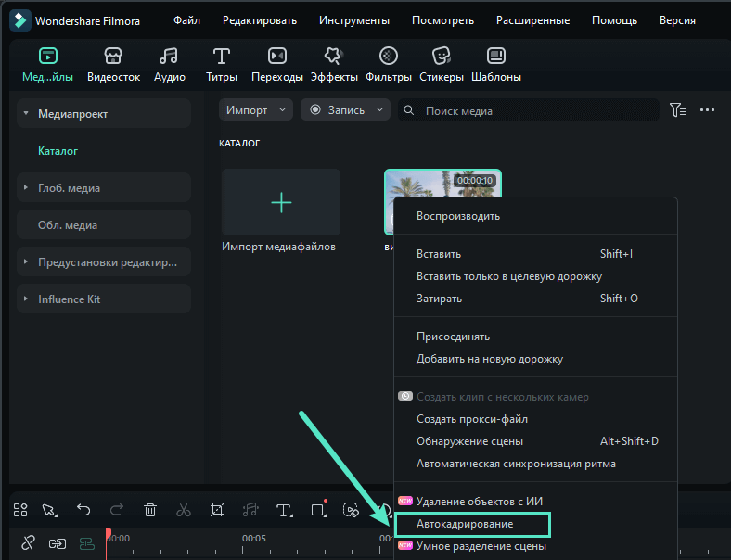731x560 pixels.
Task: Toggle the magnetic link icon on timeline
Action: coord(28,542)
